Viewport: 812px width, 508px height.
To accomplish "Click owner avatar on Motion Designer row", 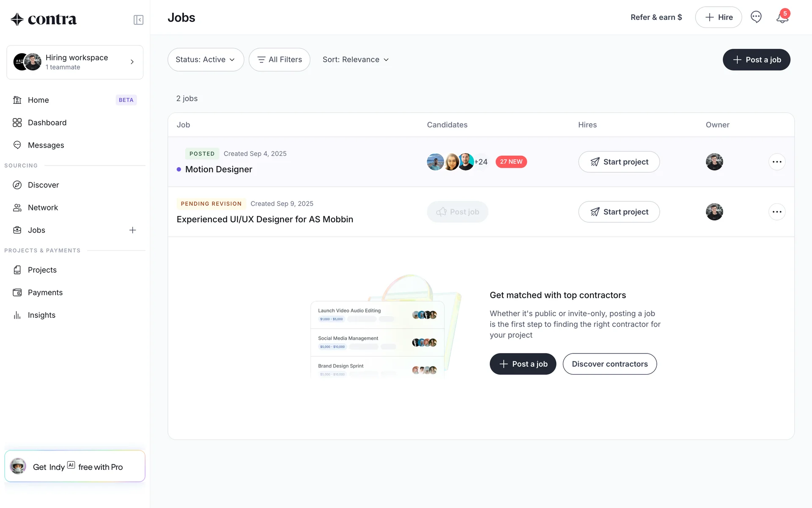I will (x=714, y=162).
